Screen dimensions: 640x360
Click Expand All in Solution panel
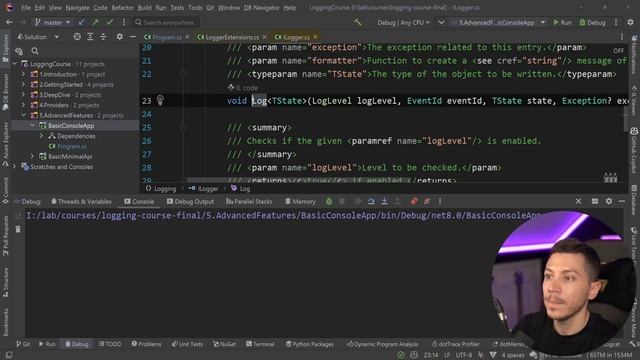pyautogui.click(x=90, y=37)
